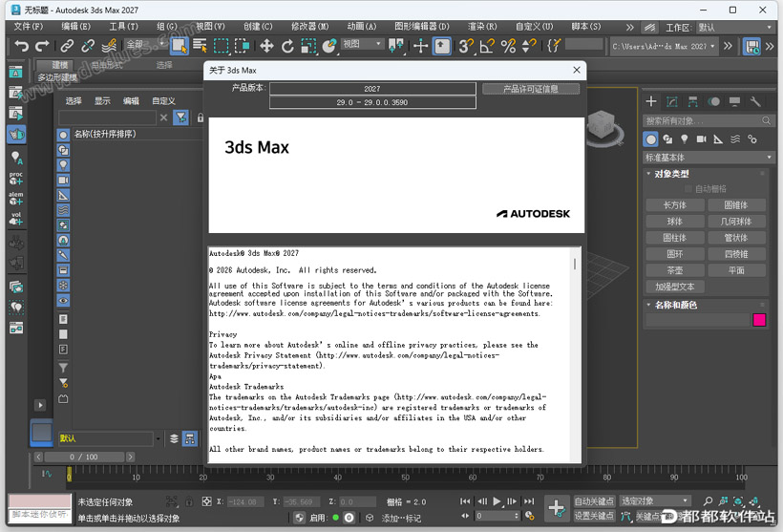The height and width of the screenshot is (532, 783).
Task: Click the 球体 button
Action: (675, 222)
